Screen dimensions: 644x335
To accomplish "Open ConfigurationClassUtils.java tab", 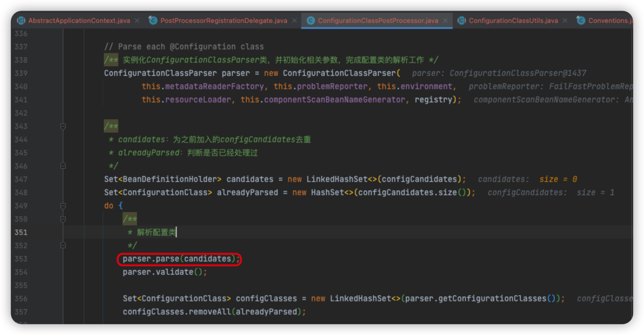I will click(x=513, y=21).
